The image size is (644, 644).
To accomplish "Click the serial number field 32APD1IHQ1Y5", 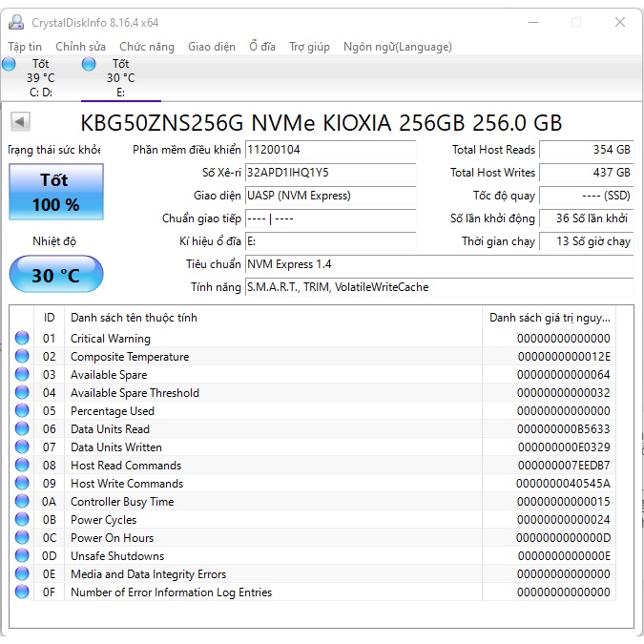I will [x=330, y=173].
